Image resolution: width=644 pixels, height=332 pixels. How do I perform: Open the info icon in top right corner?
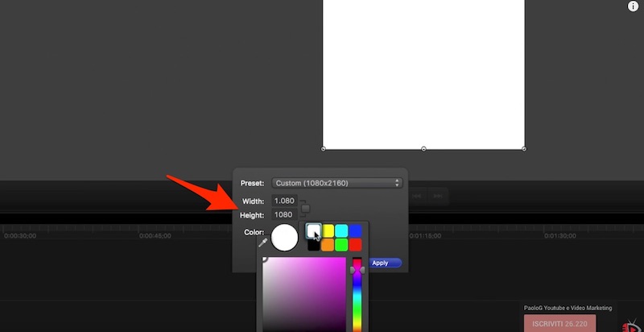point(633,6)
